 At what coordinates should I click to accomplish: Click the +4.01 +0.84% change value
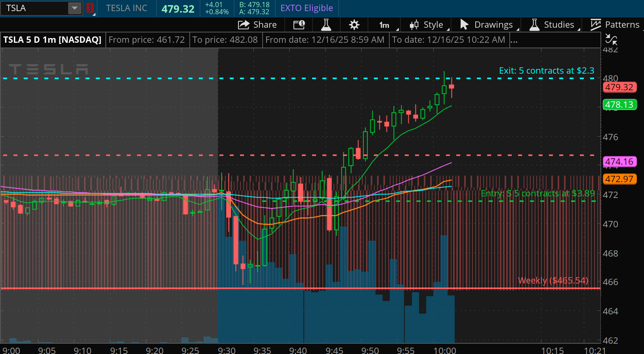pos(217,8)
